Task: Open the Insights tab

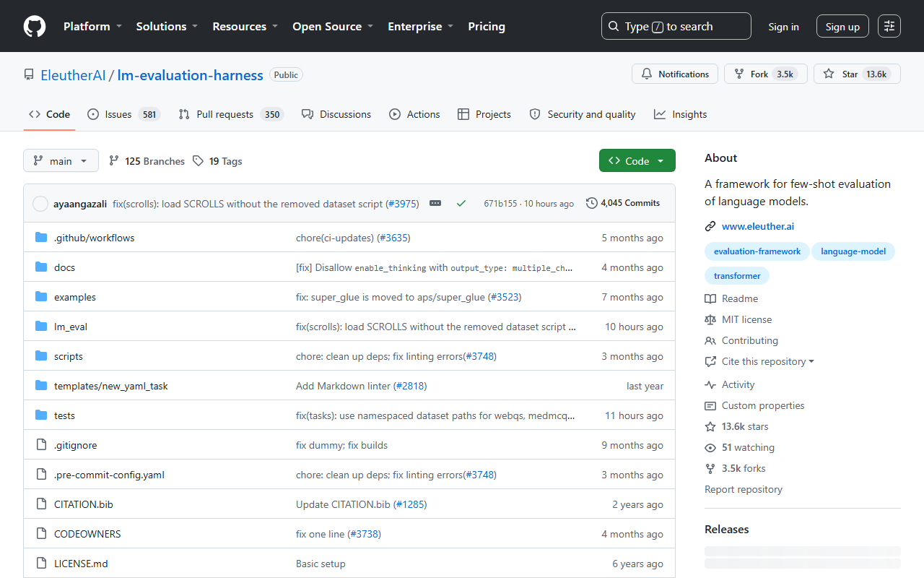Action: pos(681,114)
